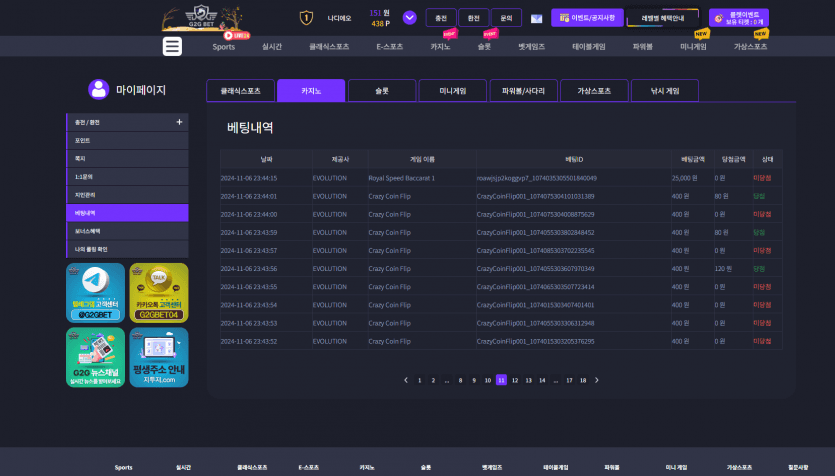Switch to the 미니게임 tab
The width and height of the screenshot is (835, 476).
click(452, 91)
